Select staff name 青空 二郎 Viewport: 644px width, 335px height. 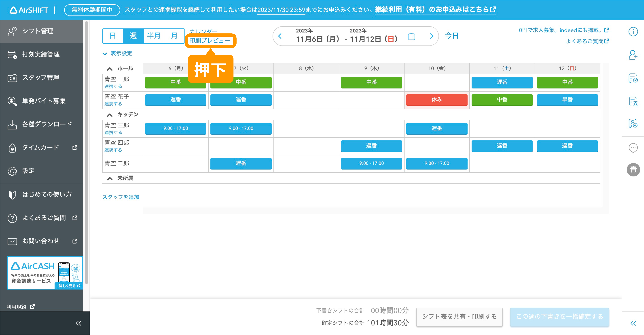[x=117, y=163]
